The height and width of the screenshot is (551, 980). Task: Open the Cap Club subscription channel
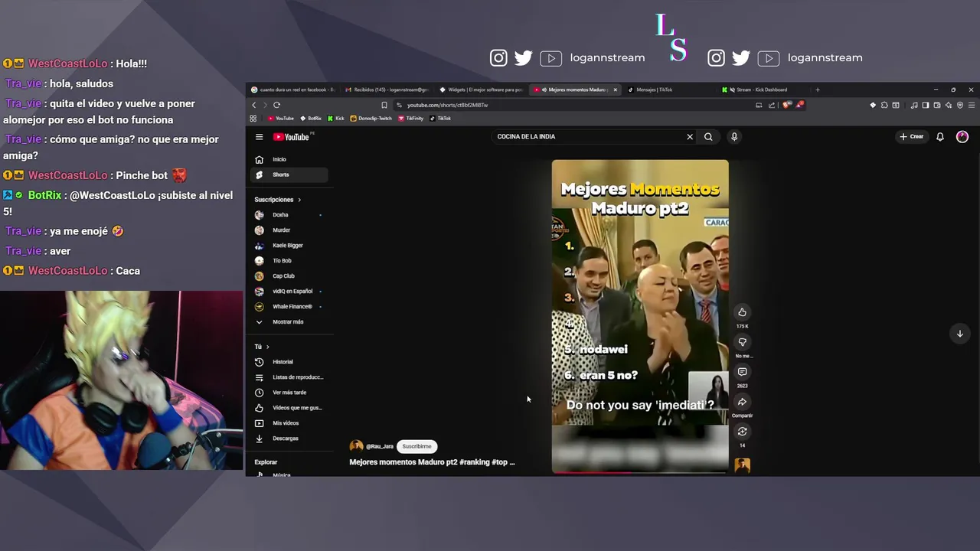click(289, 276)
